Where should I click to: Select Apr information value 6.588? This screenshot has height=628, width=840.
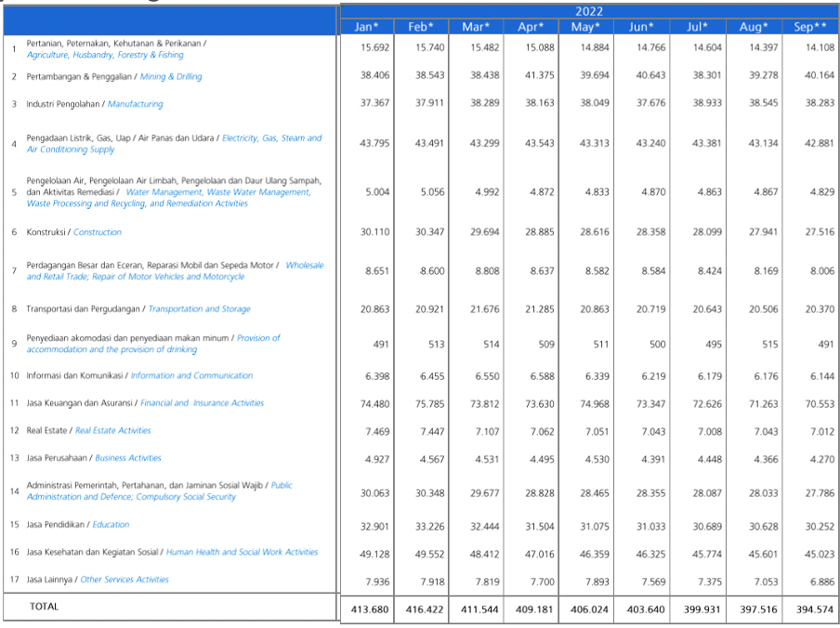coord(542,376)
